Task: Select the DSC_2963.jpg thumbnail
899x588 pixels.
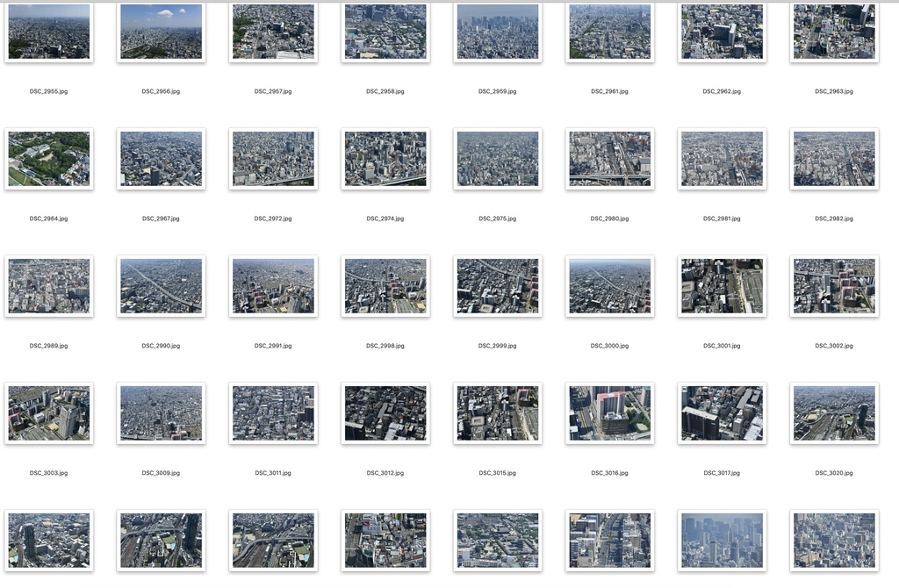Action: 833,31
